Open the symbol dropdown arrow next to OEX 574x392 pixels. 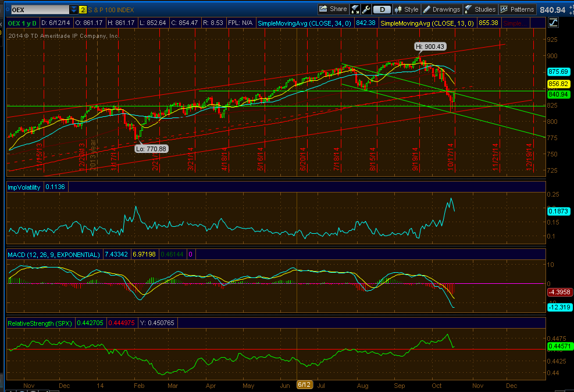(74, 10)
